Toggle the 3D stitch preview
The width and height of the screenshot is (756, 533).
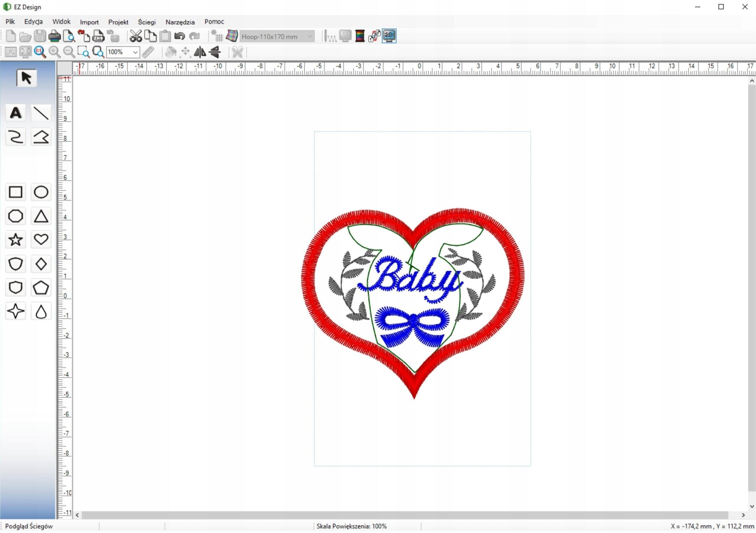389,36
